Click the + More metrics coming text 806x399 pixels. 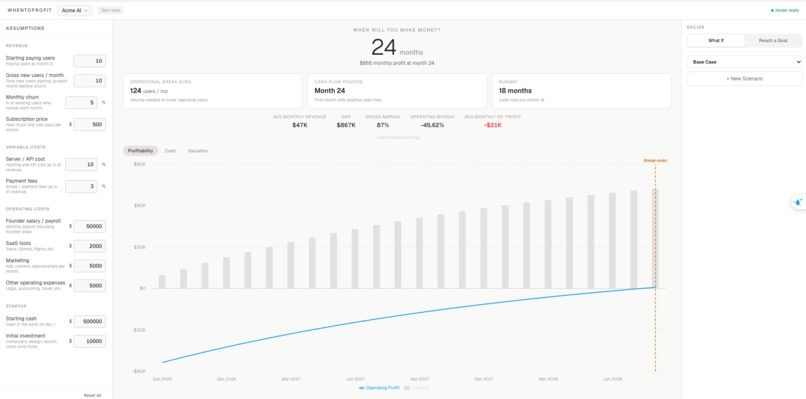click(x=397, y=137)
